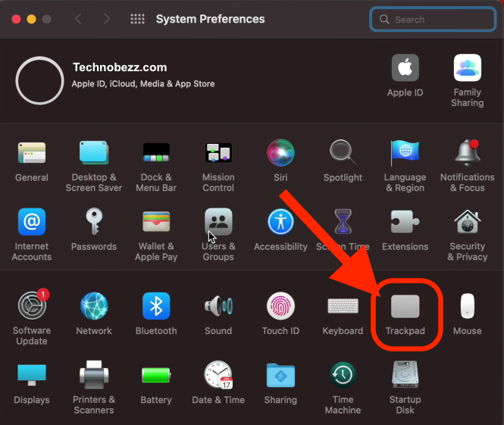Open Screen Time pane
This screenshot has height=425, width=504.
[x=343, y=222]
